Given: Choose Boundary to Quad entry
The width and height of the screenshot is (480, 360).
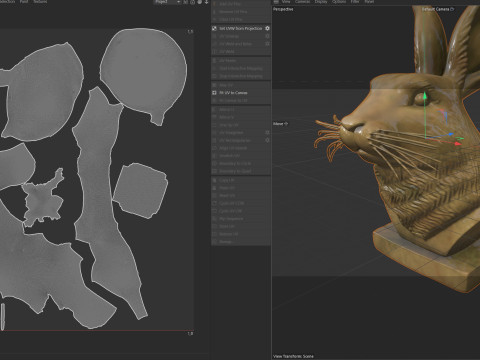Looking at the screenshot, I should tap(241, 171).
